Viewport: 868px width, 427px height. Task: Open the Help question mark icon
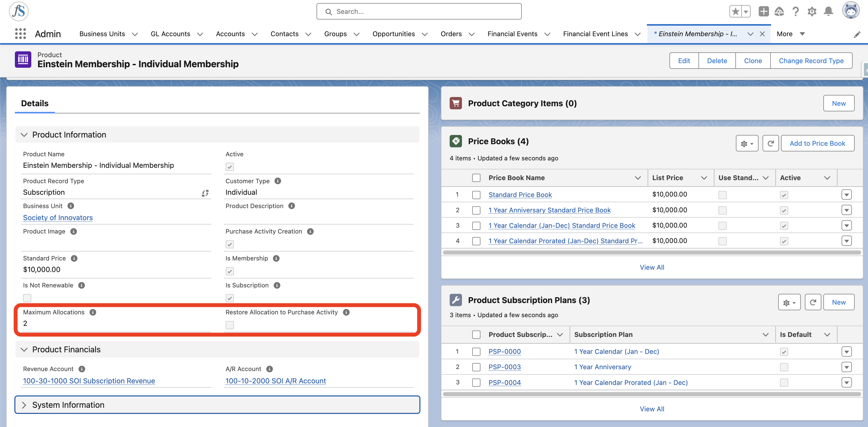click(796, 12)
